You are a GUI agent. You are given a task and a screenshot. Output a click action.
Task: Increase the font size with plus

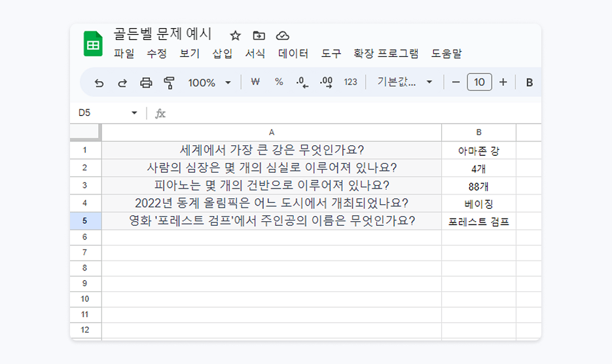tap(503, 82)
